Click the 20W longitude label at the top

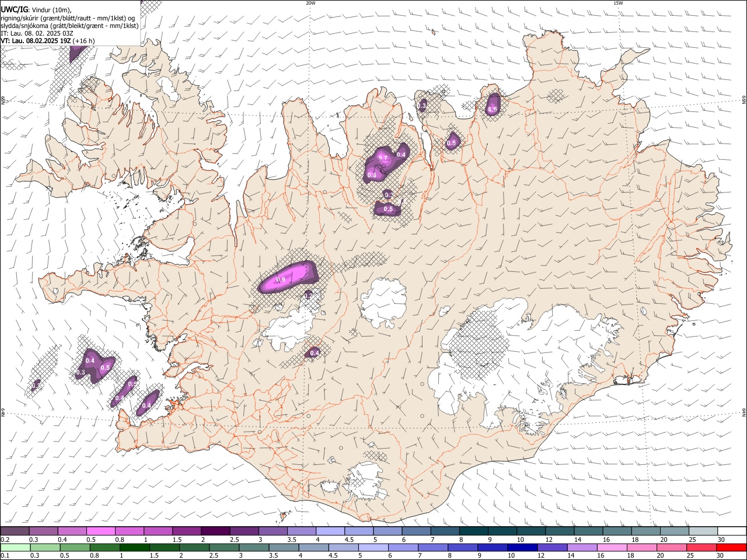310,3
